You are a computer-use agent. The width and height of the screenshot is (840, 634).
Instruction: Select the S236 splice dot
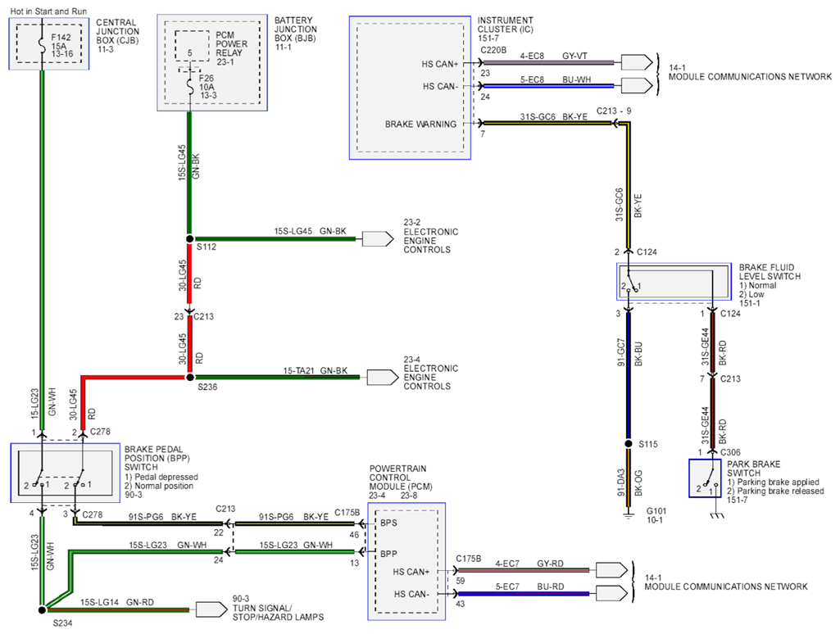click(189, 377)
